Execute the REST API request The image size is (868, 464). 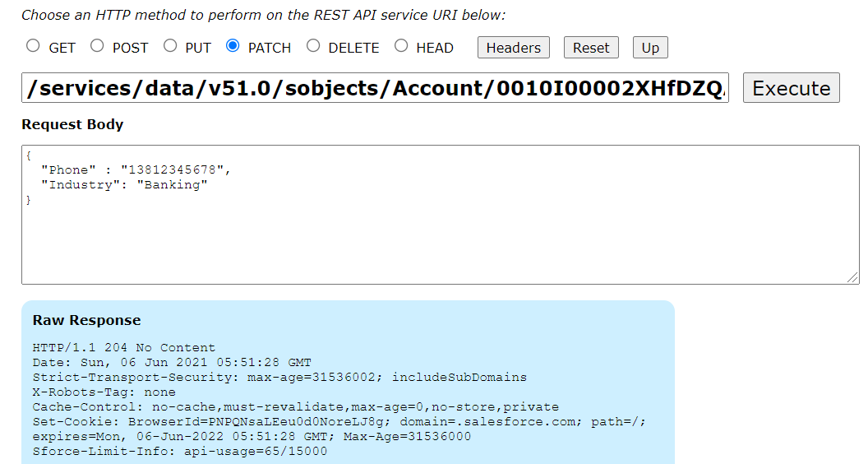click(791, 87)
